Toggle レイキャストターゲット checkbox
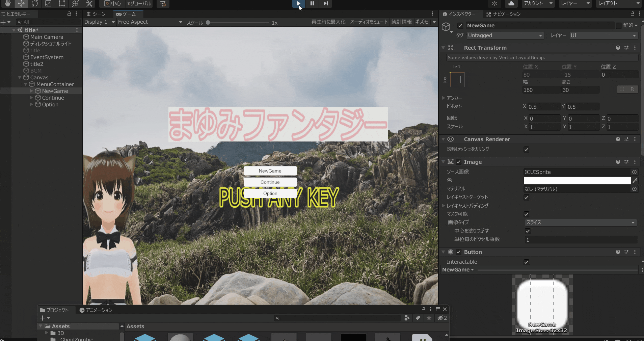Image resolution: width=644 pixels, height=341 pixels. [x=526, y=198]
